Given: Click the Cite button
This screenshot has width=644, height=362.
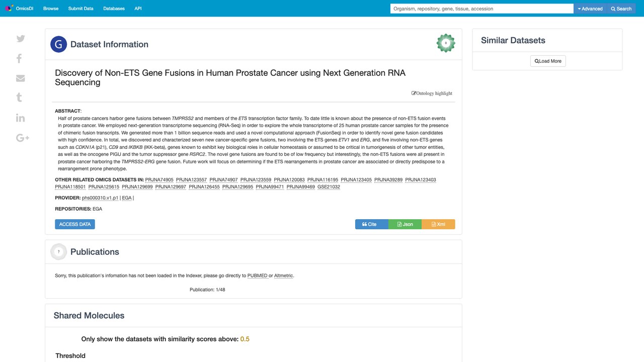Looking at the screenshot, I should 372,224.
